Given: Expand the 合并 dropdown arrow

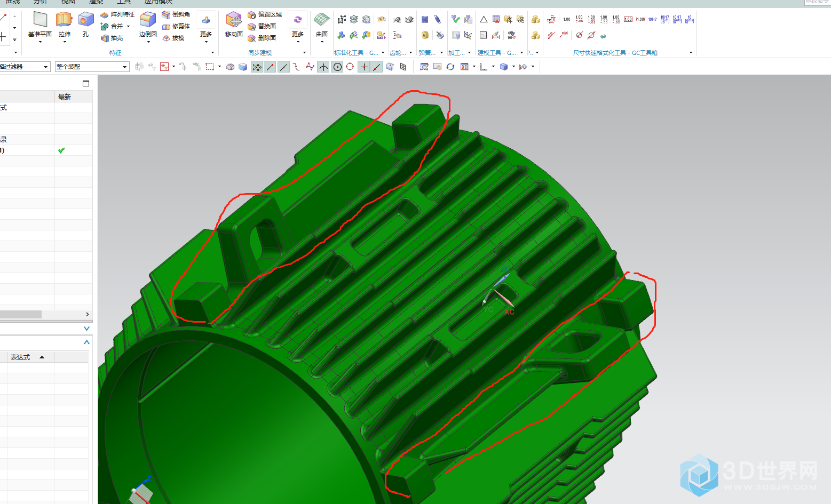Looking at the screenshot, I should coord(129,26).
